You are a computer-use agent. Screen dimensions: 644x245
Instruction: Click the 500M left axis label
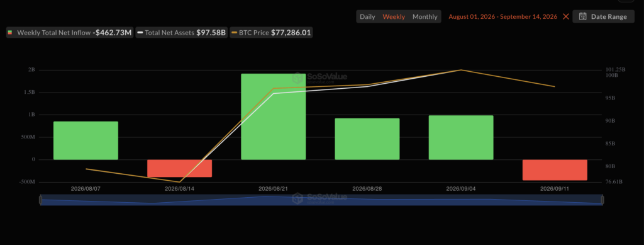[x=28, y=137]
